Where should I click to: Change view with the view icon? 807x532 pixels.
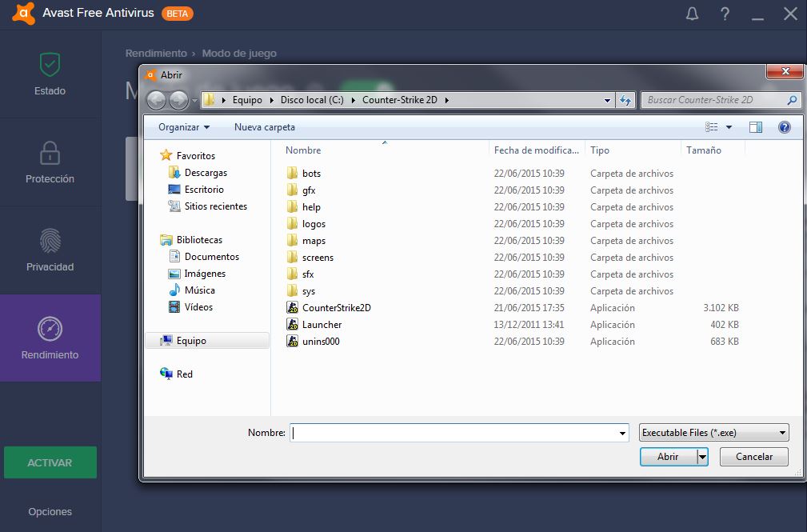pos(712,127)
